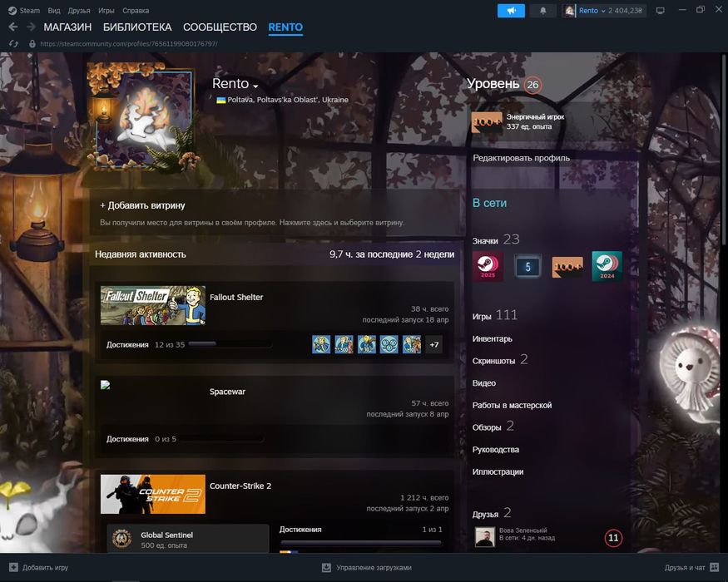The image size is (728, 582).
Task: Click Редактировать профиль button
Action: click(x=521, y=158)
